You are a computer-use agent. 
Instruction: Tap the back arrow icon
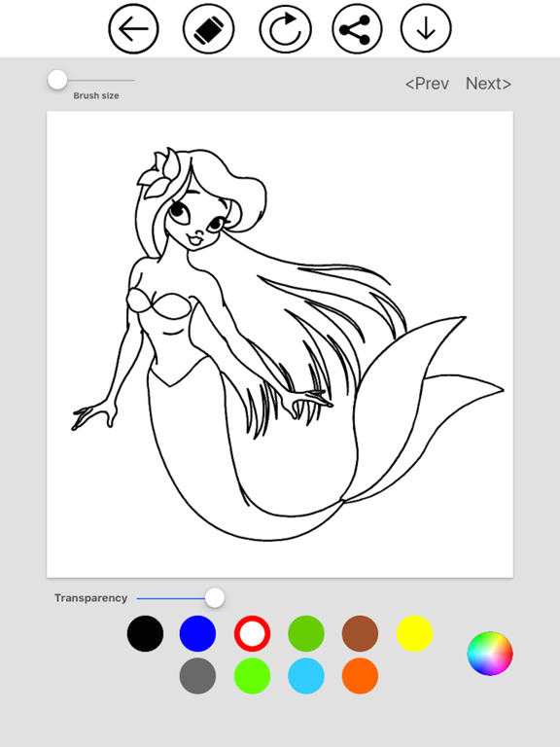tap(133, 28)
